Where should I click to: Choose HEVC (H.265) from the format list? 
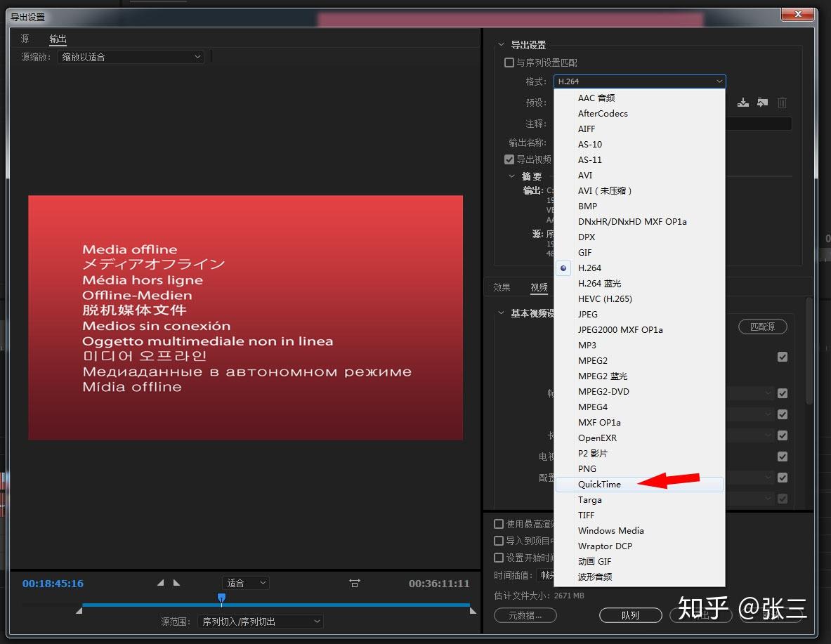click(x=640, y=298)
